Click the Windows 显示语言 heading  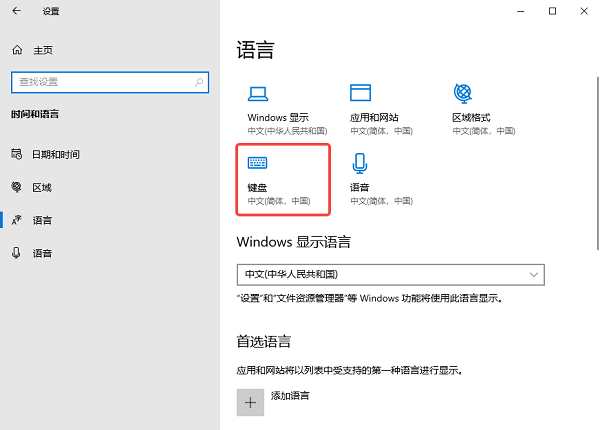[x=293, y=242]
